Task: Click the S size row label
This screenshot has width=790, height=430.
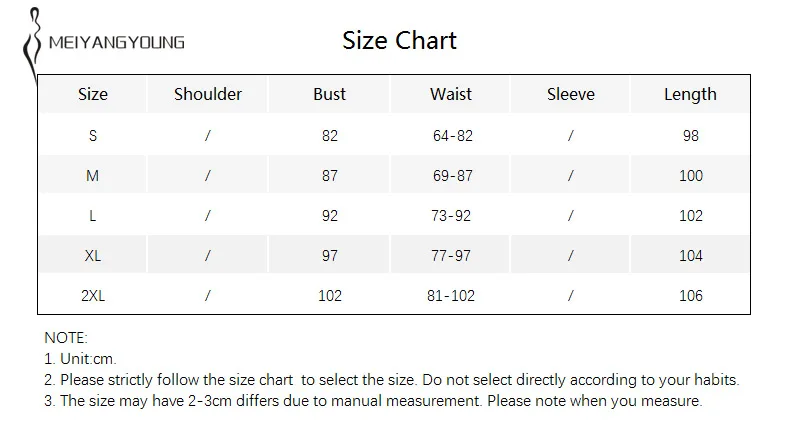Action: coord(93,136)
